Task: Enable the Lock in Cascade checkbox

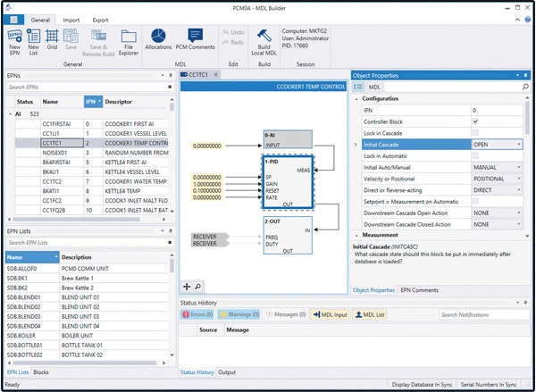Action: point(475,132)
